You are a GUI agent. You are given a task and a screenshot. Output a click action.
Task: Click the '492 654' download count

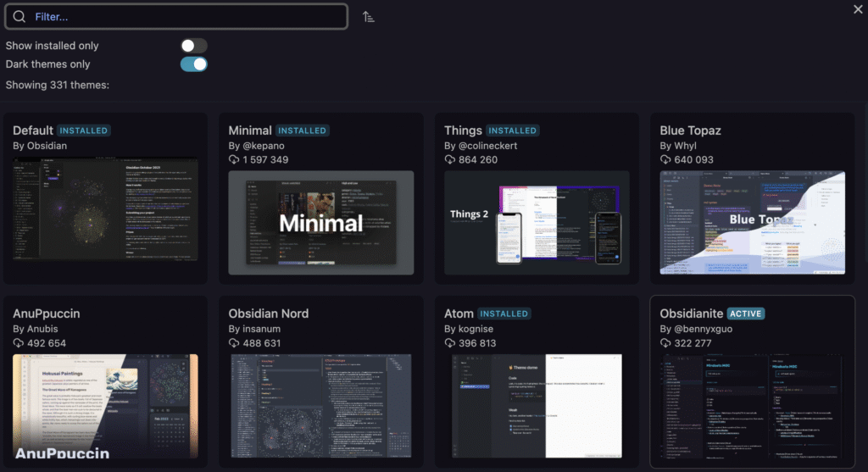point(47,343)
